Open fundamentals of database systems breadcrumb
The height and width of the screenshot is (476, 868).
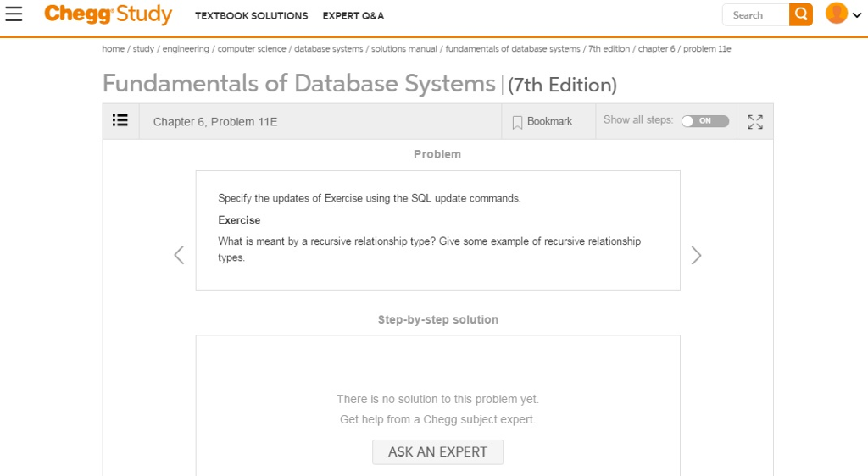(513, 48)
